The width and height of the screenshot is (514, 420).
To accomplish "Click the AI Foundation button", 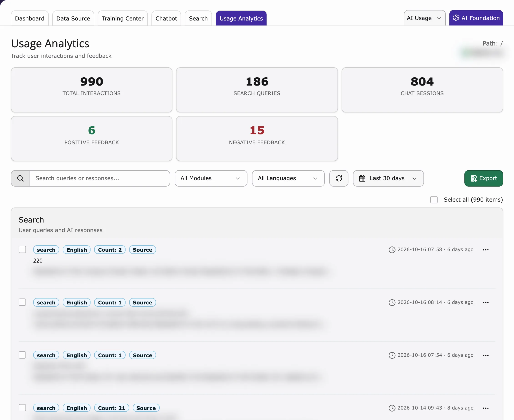I will pos(476,18).
